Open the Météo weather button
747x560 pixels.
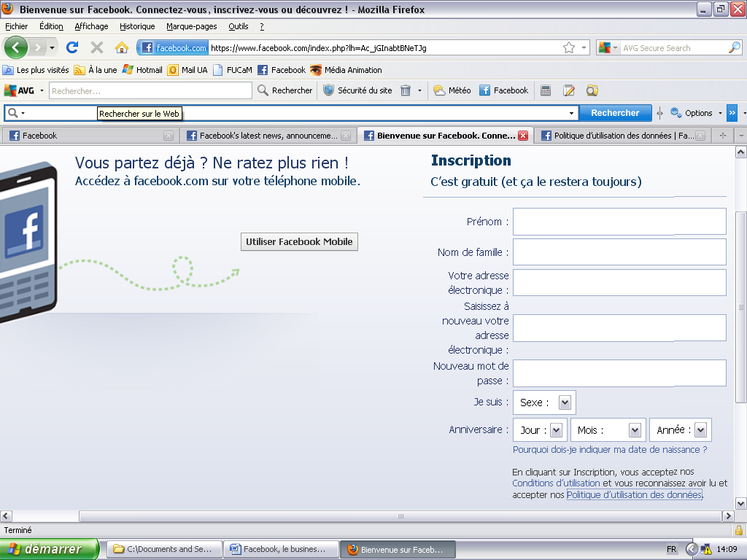(452, 90)
